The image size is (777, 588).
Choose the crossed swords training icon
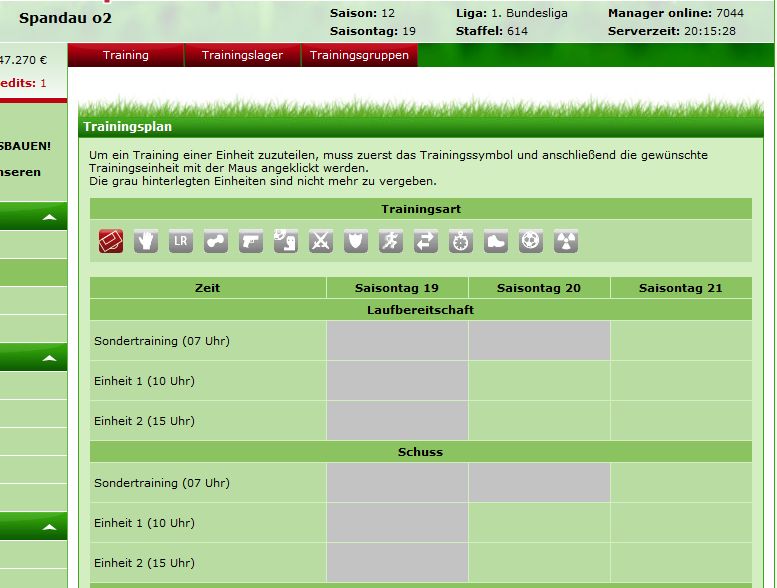pos(321,241)
